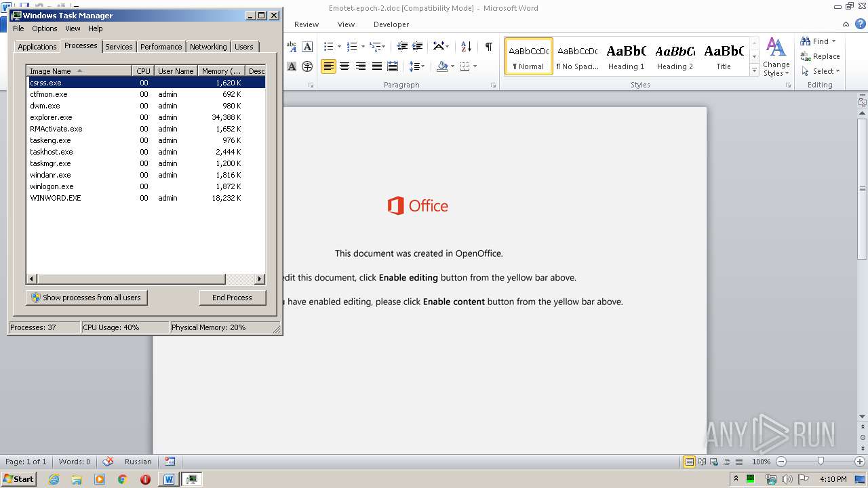Increase paragraph indent in Word ribbon
Screen dimensions: 868x488
pyautogui.click(x=418, y=46)
